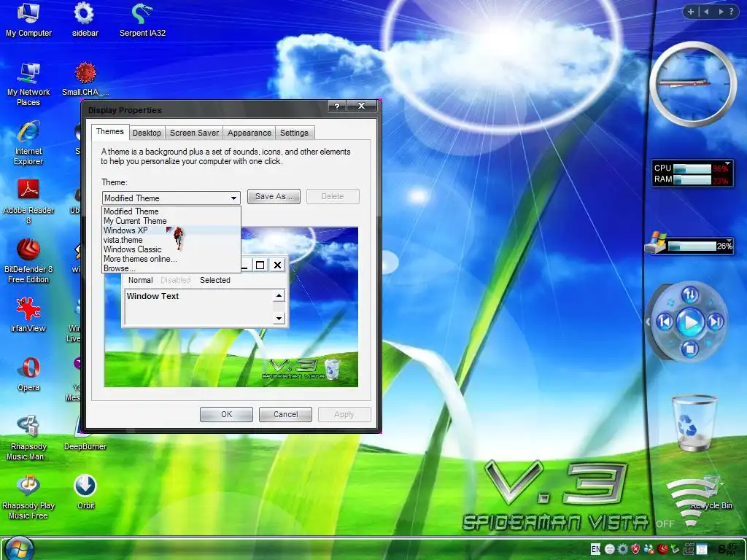The width and height of the screenshot is (747, 560).
Task: Expand the Theme dropdown arrow
Action: coord(233,198)
